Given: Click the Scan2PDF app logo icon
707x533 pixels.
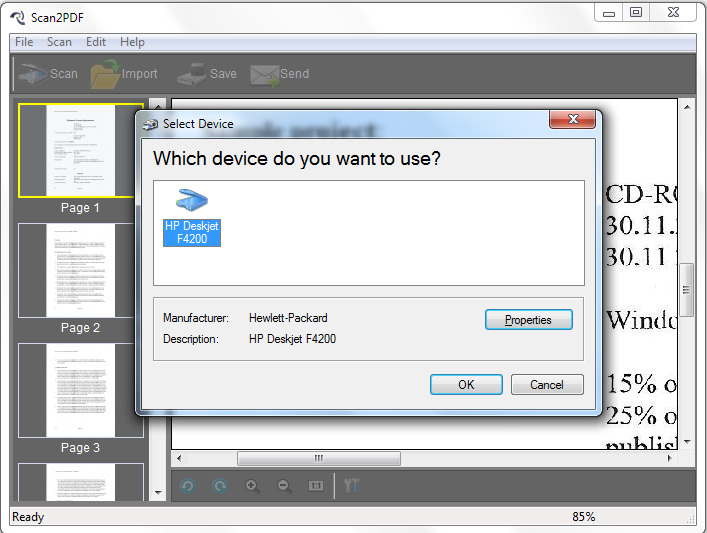Looking at the screenshot, I should 18,18.
